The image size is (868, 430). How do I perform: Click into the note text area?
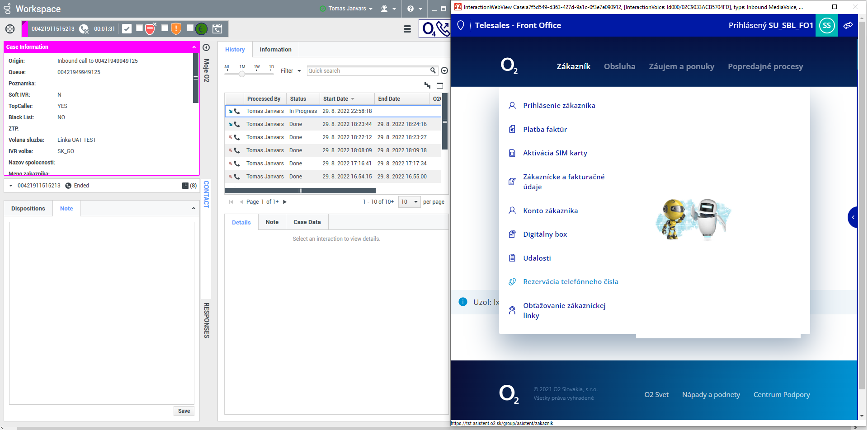point(102,313)
